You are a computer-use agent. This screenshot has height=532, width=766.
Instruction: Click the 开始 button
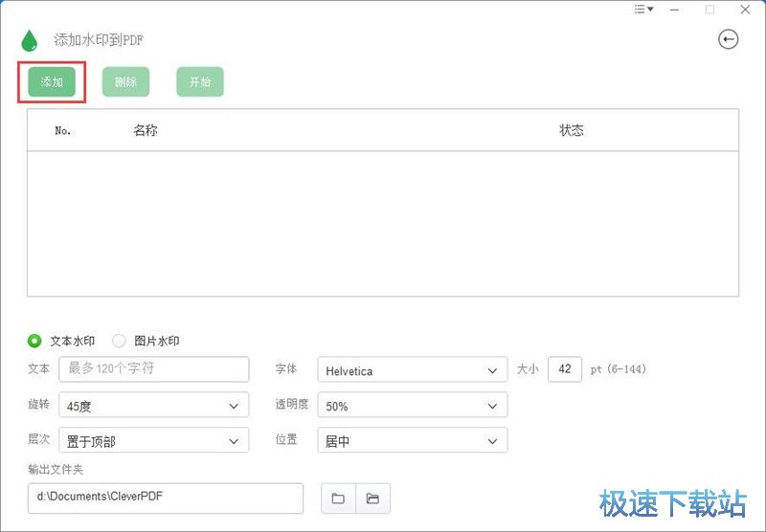click(x=200, y=82)
